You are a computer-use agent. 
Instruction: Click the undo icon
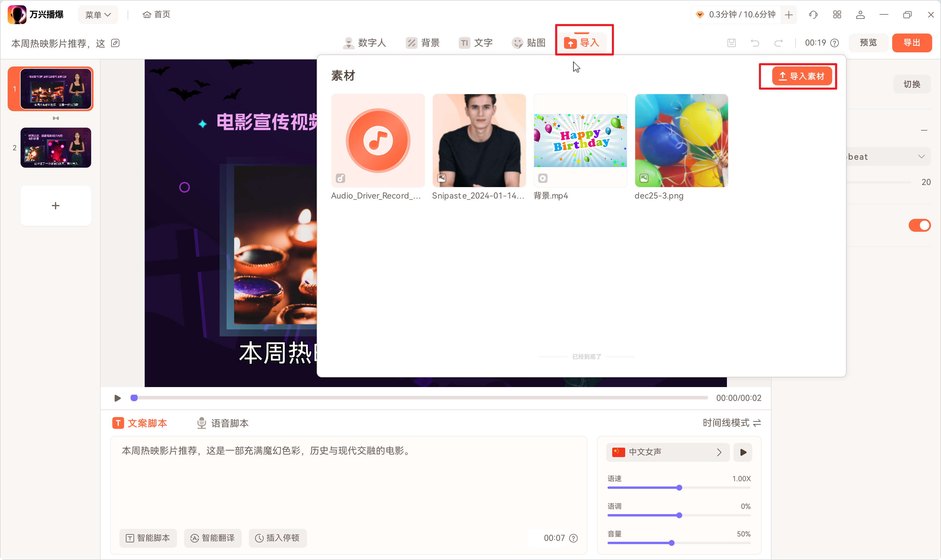[x=755, y=43]
